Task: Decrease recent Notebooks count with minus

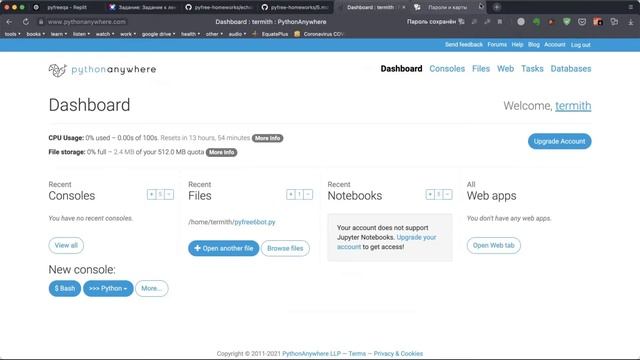Action: [x=447, y=195]
